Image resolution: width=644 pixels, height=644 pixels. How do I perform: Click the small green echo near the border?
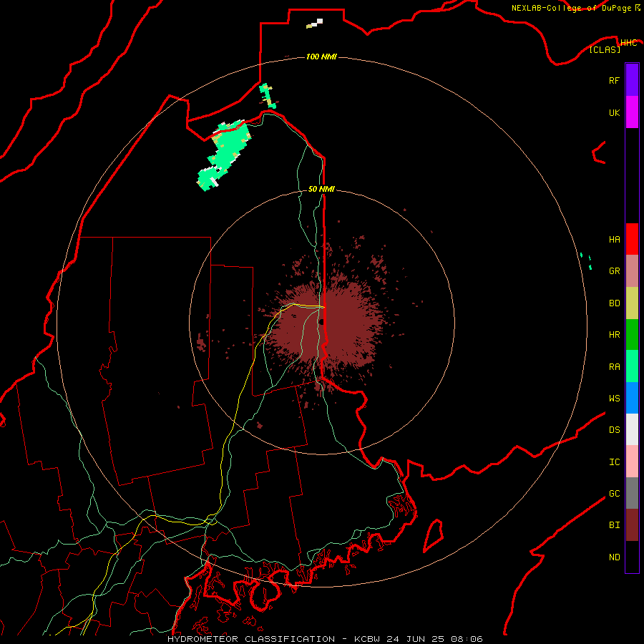point(268,96)
